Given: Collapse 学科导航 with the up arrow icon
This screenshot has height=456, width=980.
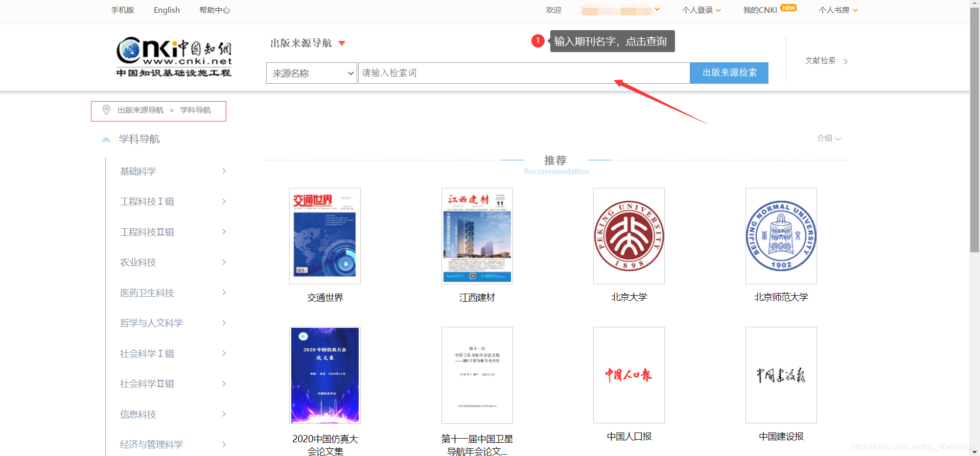Looking at the screenshot, I should point(106,139).
